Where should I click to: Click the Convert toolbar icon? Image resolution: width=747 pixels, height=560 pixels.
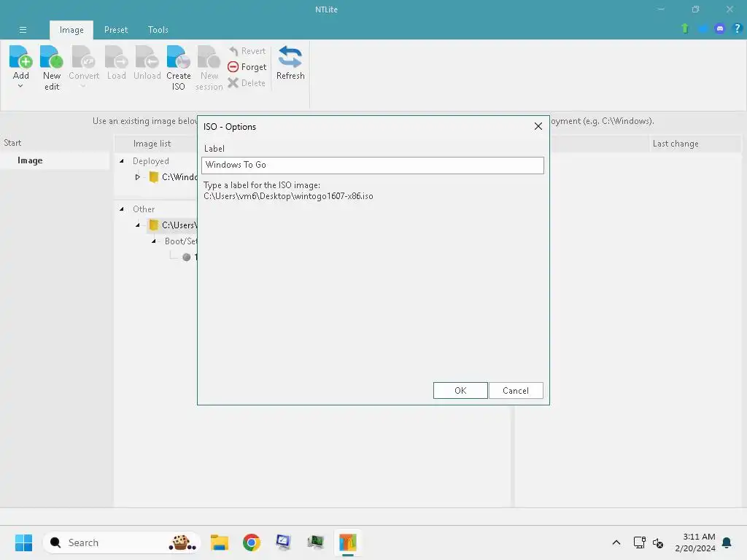coord(83,57)
